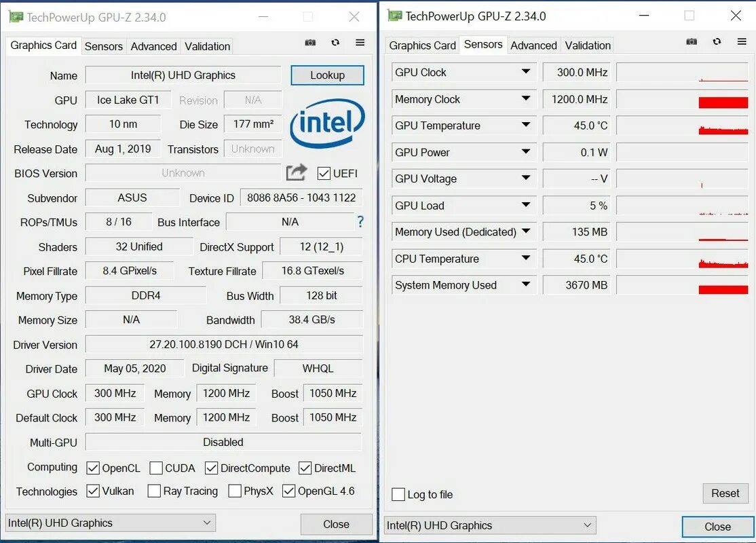Open the hamburger menu in left window

pos(360,43)
